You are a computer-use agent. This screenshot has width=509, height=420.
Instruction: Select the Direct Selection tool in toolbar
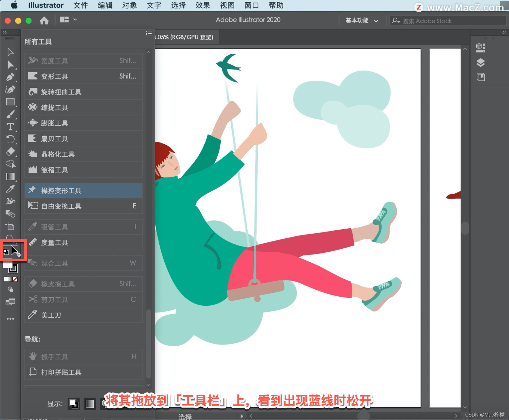point(10,65)
